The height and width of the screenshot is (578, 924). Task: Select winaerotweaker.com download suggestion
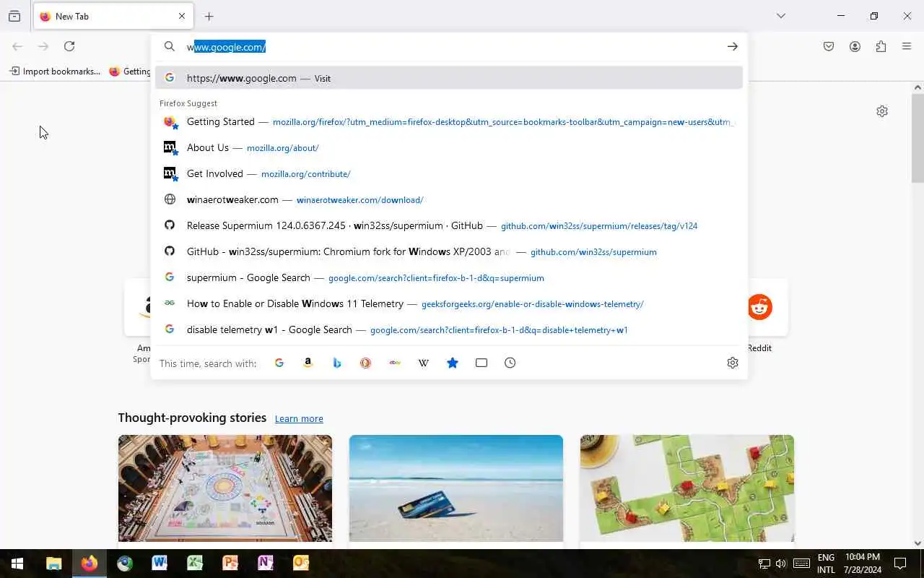coord(449,199)
